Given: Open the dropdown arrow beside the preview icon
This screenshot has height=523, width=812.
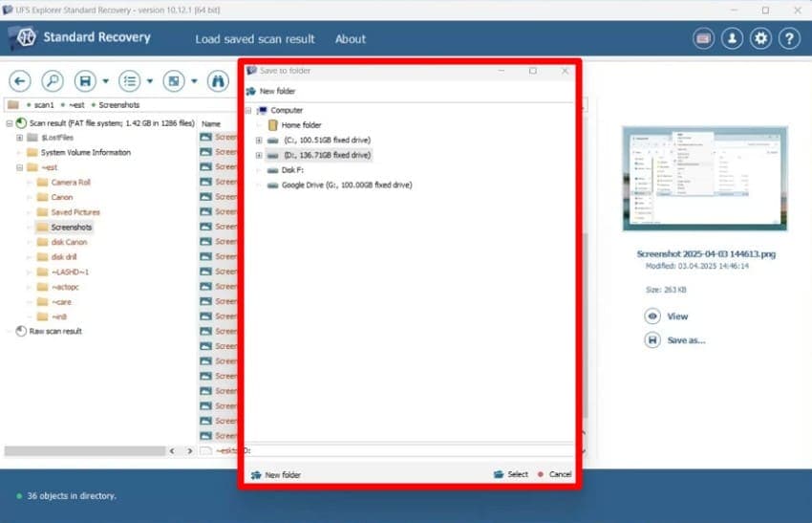Looking at the screenshot, I should pyautogui.click(x=194, y=81).
